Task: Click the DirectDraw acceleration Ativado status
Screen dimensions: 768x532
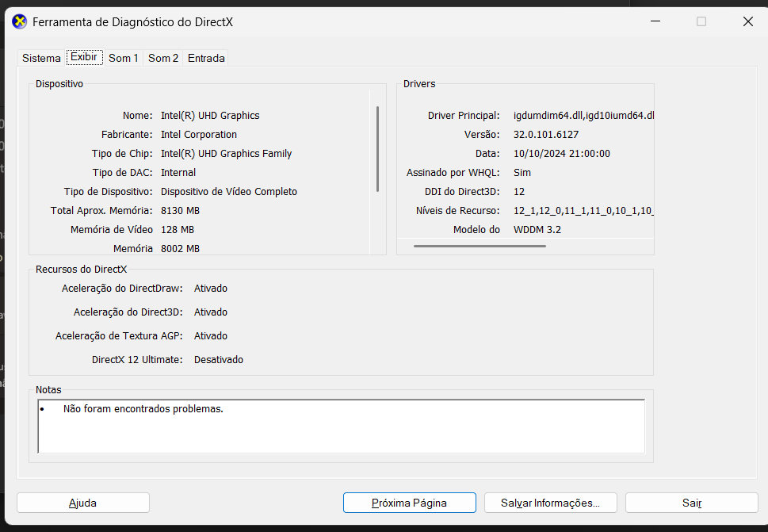Action: coord(211,288)
